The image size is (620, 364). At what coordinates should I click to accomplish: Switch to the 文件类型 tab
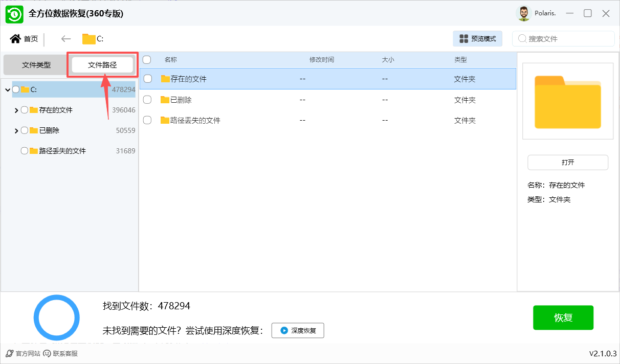(x=36, y=65)
